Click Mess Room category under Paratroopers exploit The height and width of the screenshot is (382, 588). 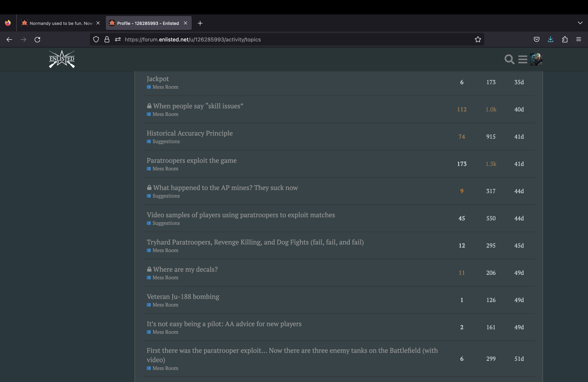click(163, 168)
